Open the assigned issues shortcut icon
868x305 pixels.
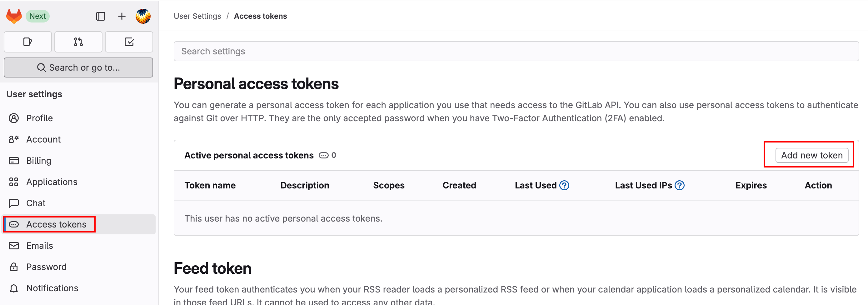tap(27, 42)
